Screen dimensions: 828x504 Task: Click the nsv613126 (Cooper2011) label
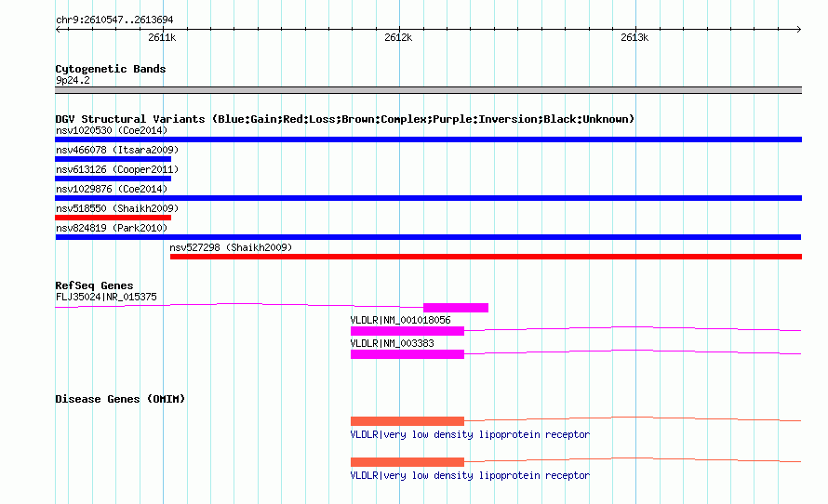[117, 169]
